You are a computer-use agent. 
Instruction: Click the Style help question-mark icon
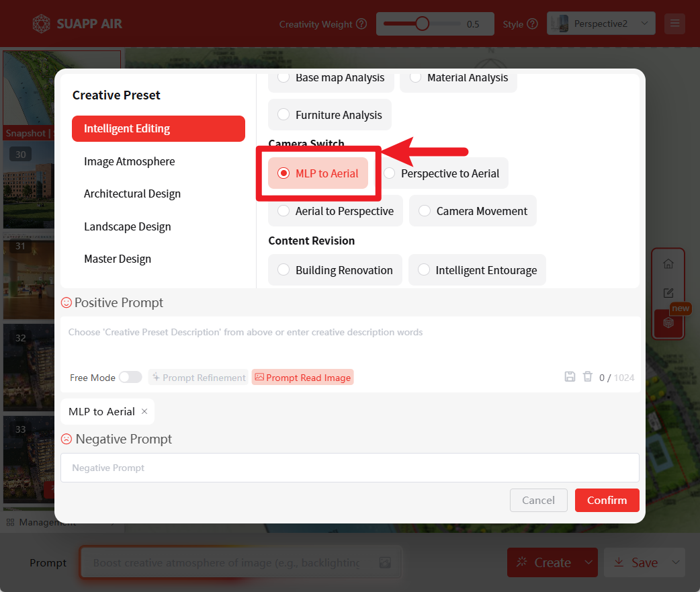point(532,24)
